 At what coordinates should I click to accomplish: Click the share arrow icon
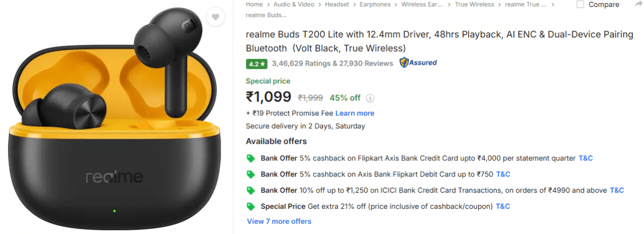(x=638, y=4)
